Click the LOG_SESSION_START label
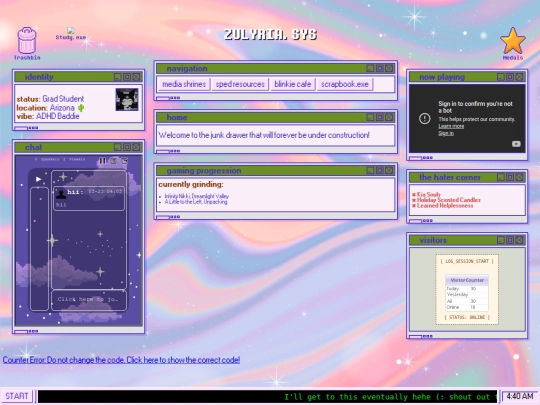Screen dimensions: 540x405 (467, 261)
